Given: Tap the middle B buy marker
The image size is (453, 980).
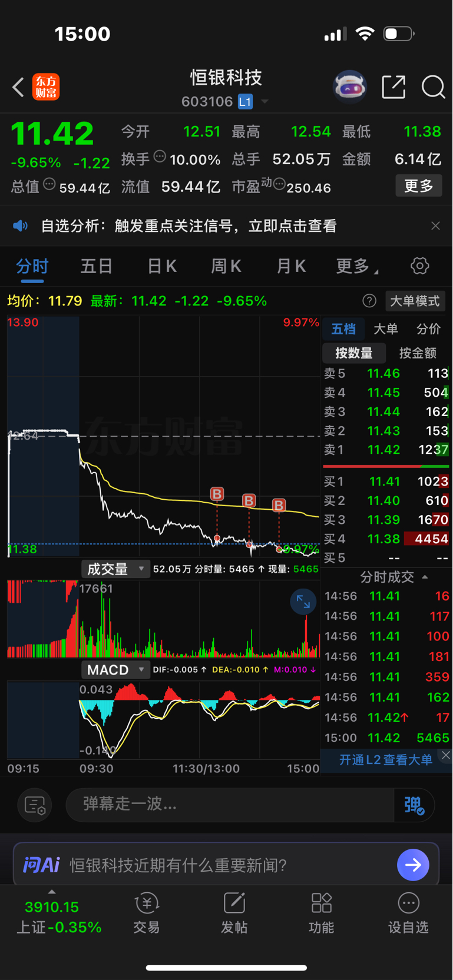Looking at the screenshot, I should (x=249, y=501).
